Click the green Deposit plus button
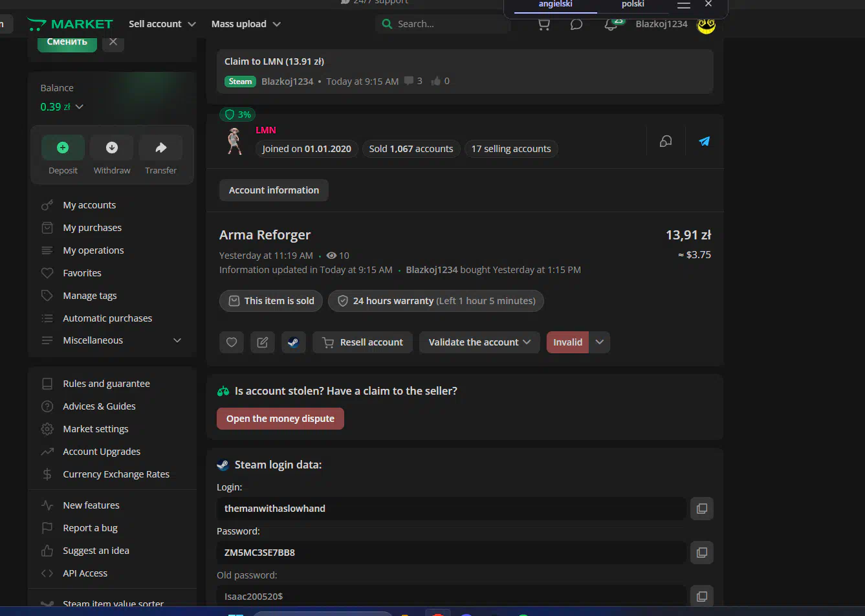This screenshot has width=865, height=616. [x=63, y=148]
